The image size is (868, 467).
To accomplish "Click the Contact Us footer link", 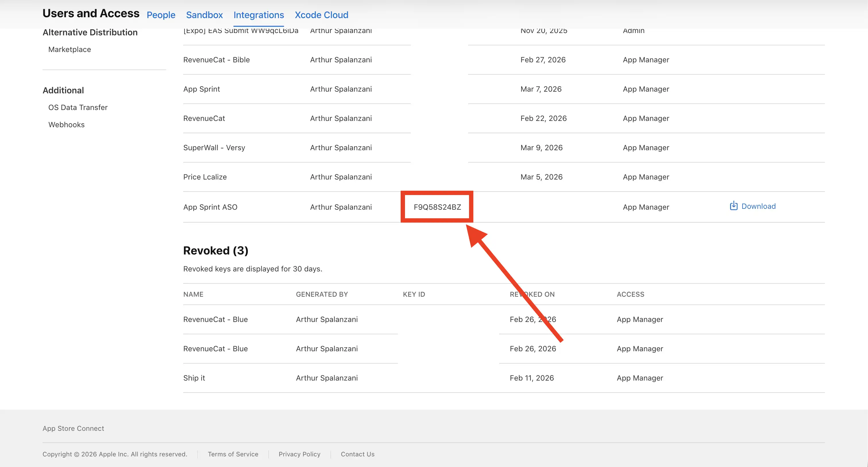I will 358,454.
